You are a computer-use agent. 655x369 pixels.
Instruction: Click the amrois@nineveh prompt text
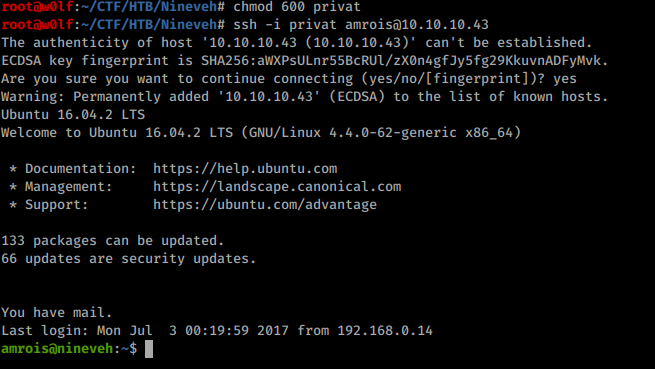pos(57,349)
